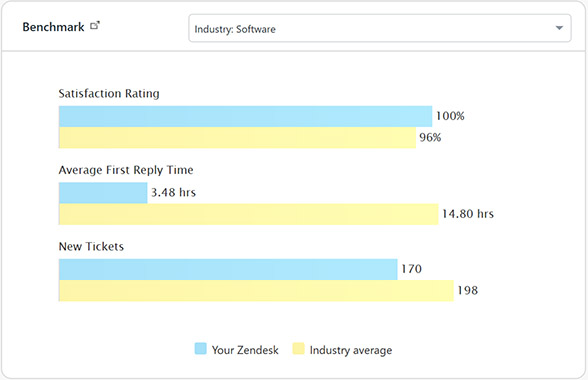Toggle the Industry average legend label
588x380 pixels.
coord(351,350)
